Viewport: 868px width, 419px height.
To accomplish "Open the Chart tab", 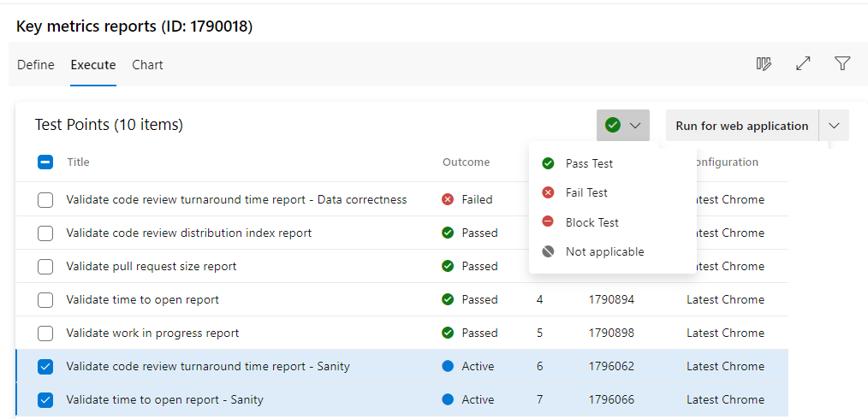I will click(147, 65).
